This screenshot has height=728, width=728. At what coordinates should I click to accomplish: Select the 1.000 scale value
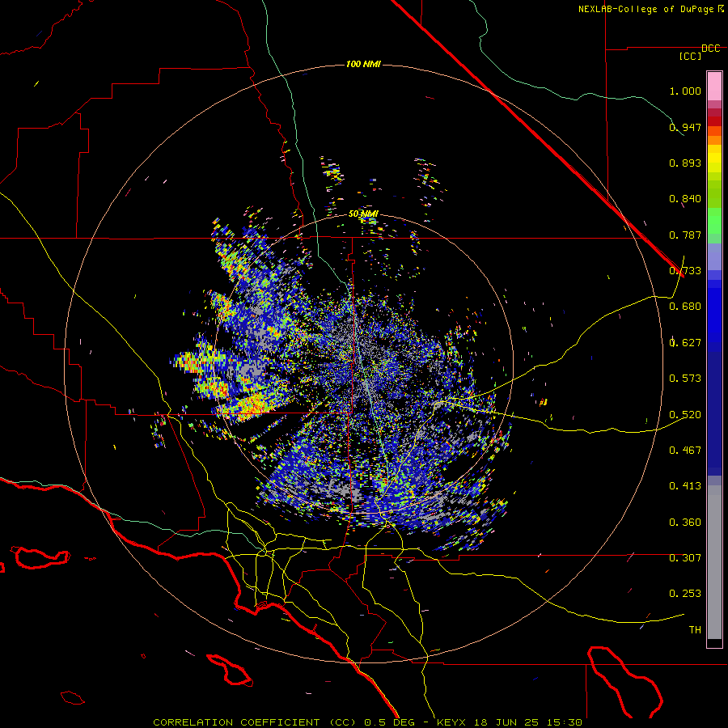[685, 91]
